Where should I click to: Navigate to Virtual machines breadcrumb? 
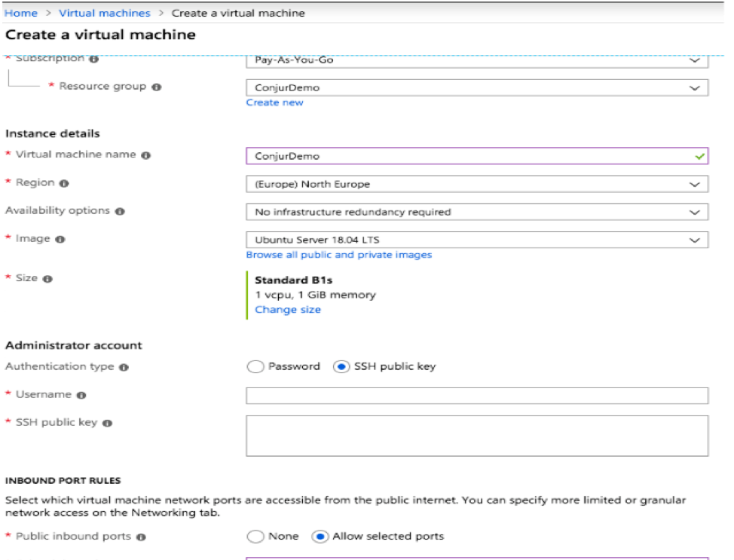(x=104, y=13)
